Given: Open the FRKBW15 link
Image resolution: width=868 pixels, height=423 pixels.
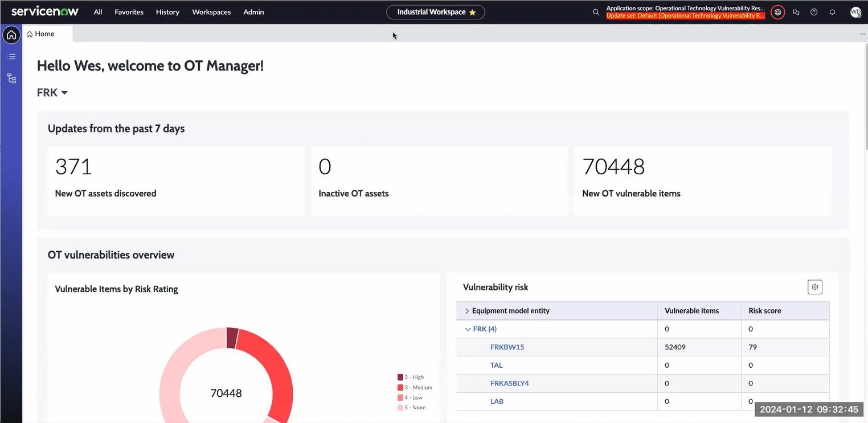Looking at the screenshot, I should (x=507, y=347).
